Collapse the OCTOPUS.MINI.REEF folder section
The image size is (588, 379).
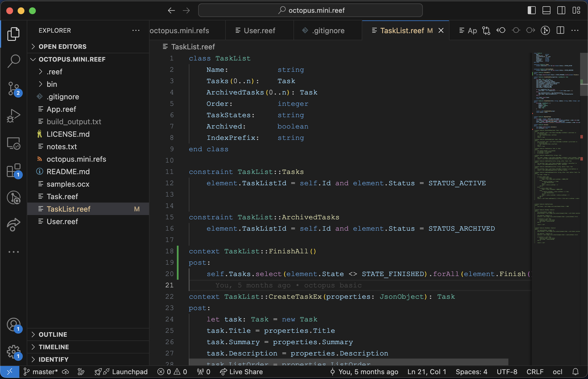88,59
